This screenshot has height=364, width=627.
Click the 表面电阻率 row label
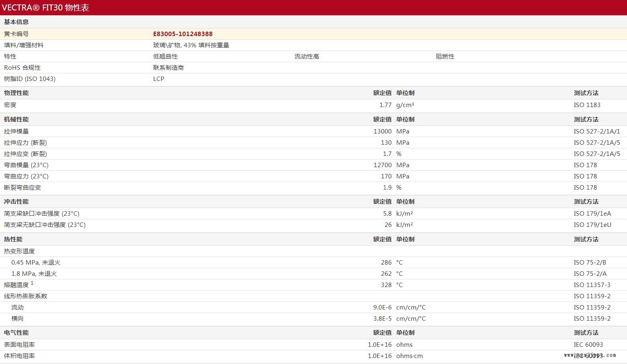pyautogui.click(x=19, y=345)
